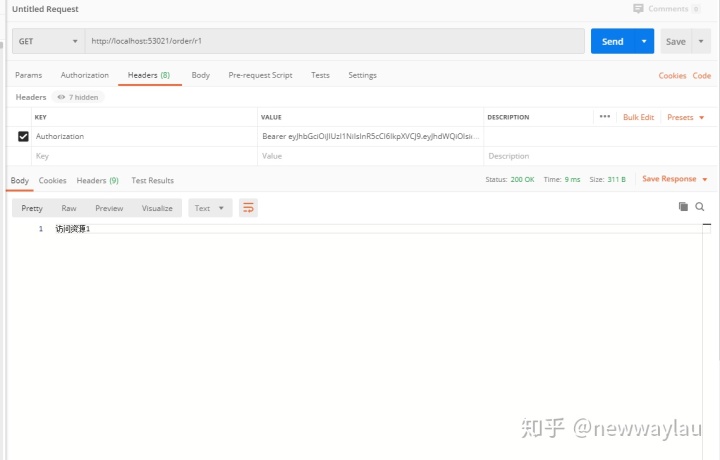Open the Settings tab
This screenshot has height=460, width=720.
(362, 75)
